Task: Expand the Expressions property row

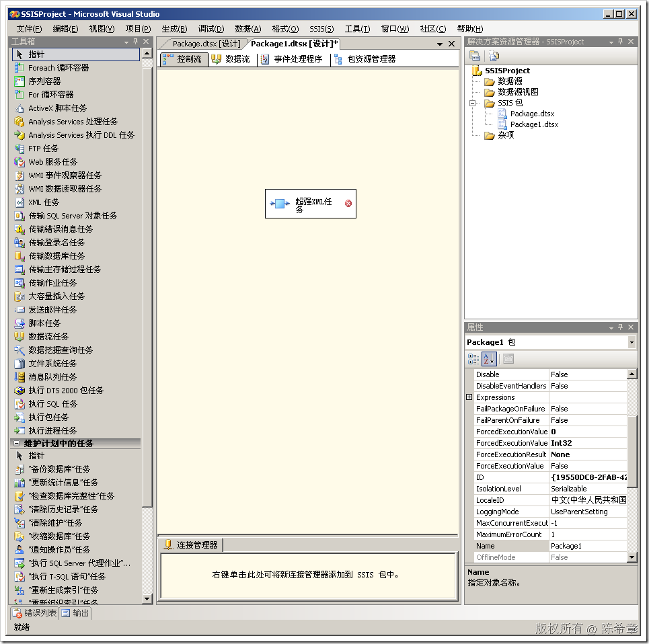Action: pos(469,397)
